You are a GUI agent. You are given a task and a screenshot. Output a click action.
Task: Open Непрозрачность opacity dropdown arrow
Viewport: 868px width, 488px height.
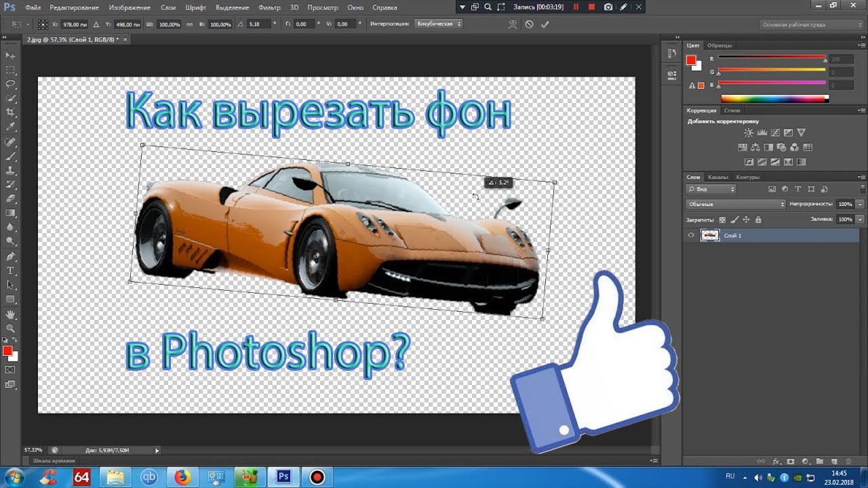coord(861,204)
